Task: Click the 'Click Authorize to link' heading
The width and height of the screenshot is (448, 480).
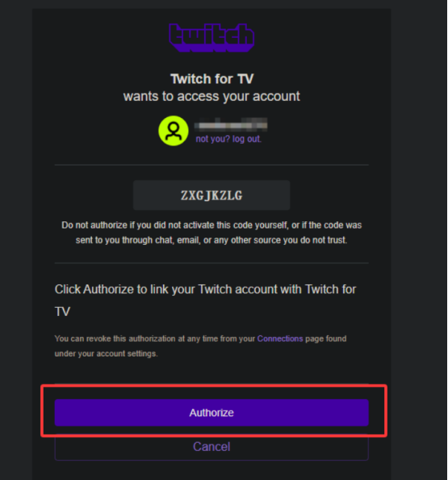Action: coord(206,289)
